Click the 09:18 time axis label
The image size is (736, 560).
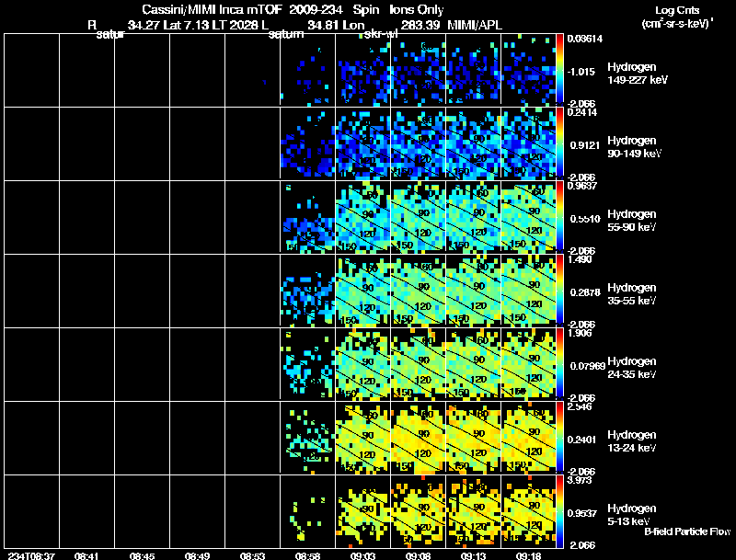528,556
